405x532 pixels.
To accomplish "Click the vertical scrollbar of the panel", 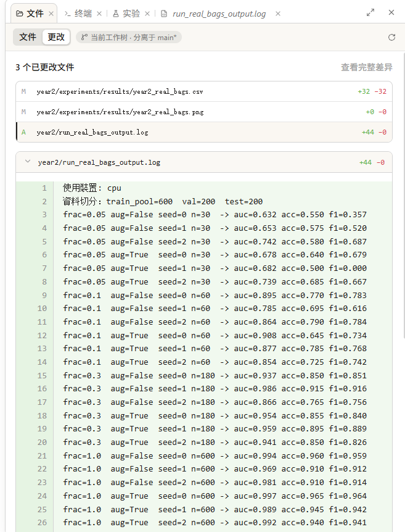I will tap(404, 195).
